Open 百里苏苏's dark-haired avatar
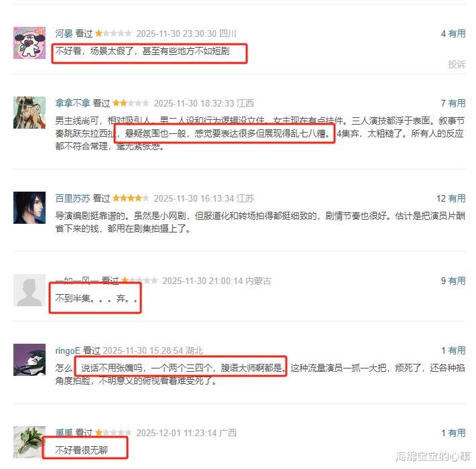The width and height of the screenshot is (476, 469). [29, 208]
